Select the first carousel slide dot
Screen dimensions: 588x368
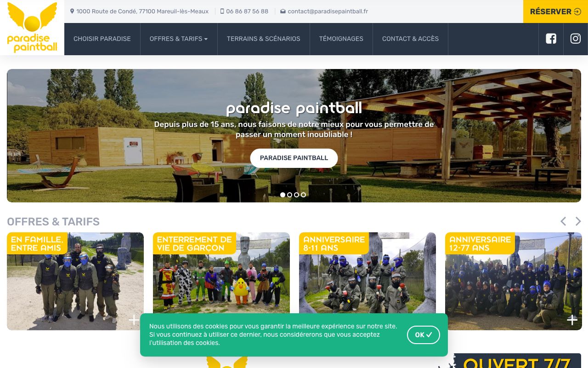[x=283, y=195]
